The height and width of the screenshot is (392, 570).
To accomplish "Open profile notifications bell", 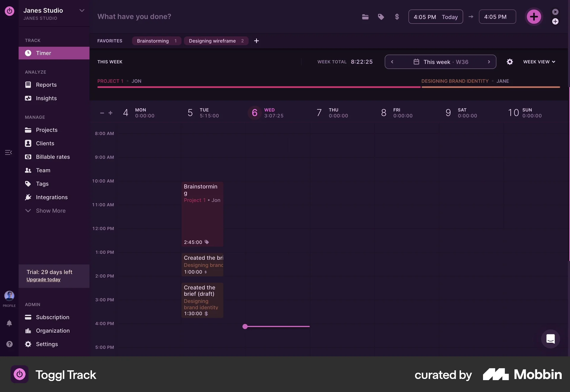I will (9, 323).
